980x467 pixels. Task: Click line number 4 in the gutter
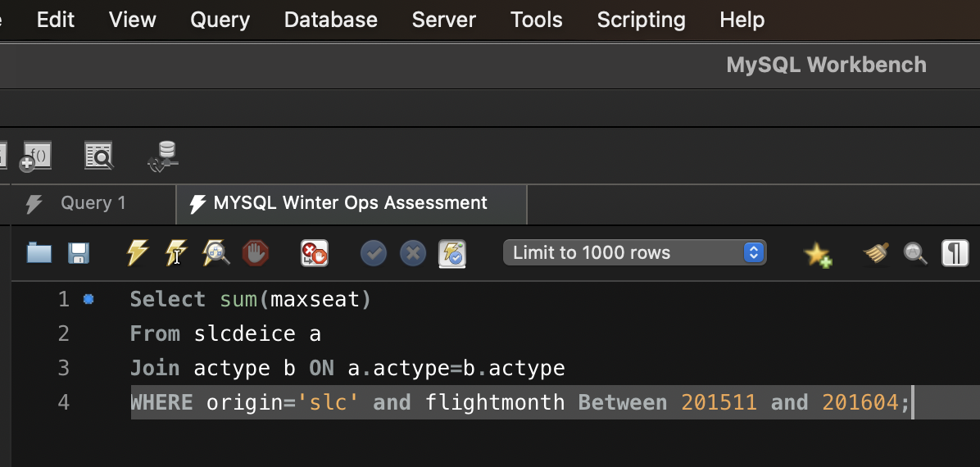pyautogui.click(x=63, y=402)
